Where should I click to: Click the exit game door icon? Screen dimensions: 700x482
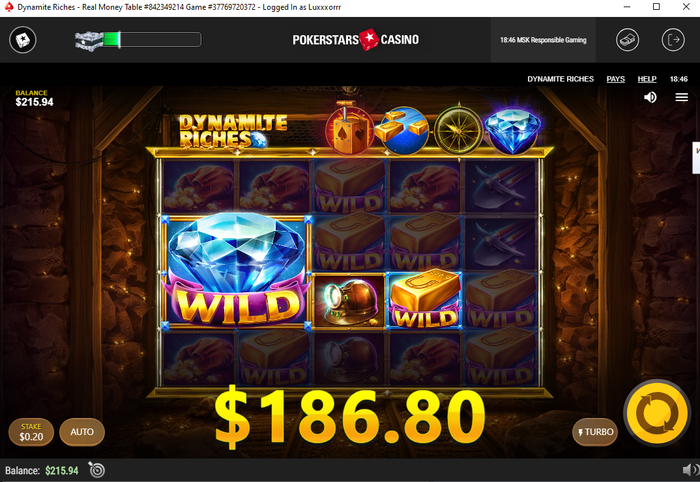673,40
